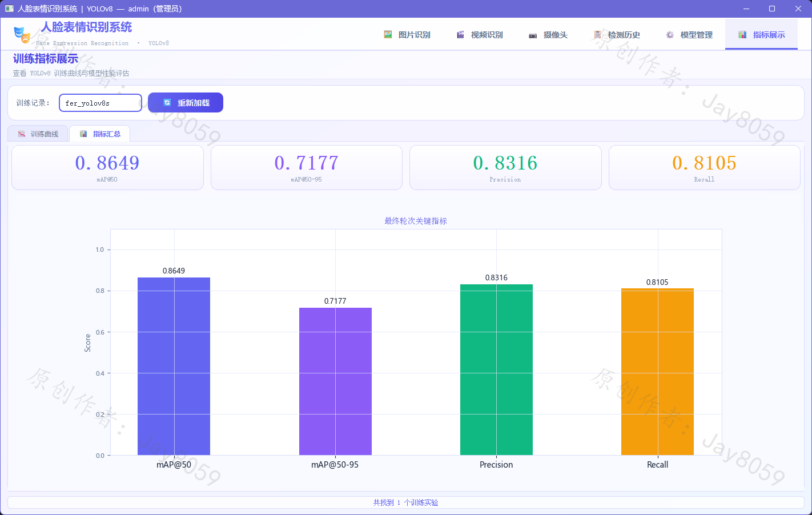This screenshot has width=812, height=515.
Task: Click the Score y-axis label
Action: [x=87, y=343]
